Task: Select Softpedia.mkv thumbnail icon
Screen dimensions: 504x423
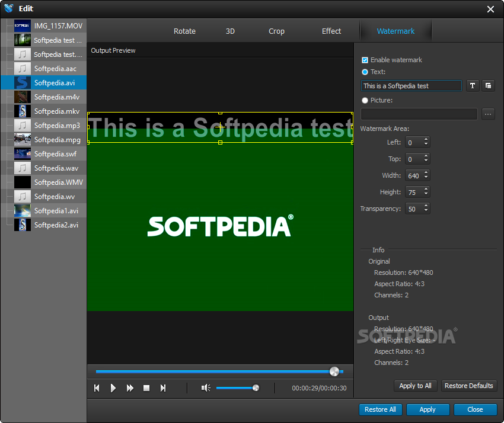Action: (23, 111)
